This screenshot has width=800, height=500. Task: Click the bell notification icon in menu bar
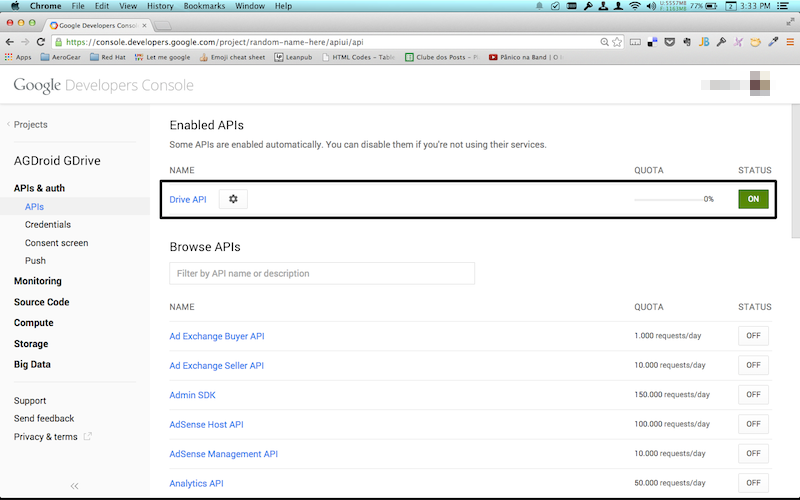click(x=539, y=6)
